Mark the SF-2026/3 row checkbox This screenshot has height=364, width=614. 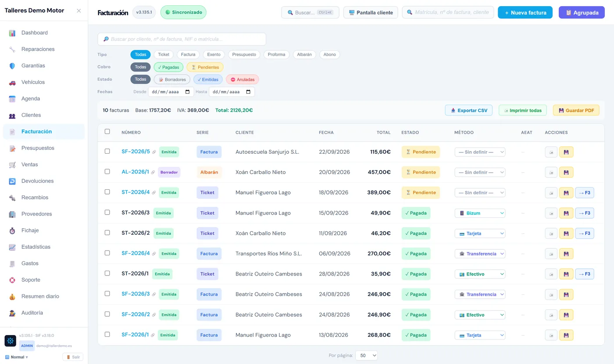107,293
